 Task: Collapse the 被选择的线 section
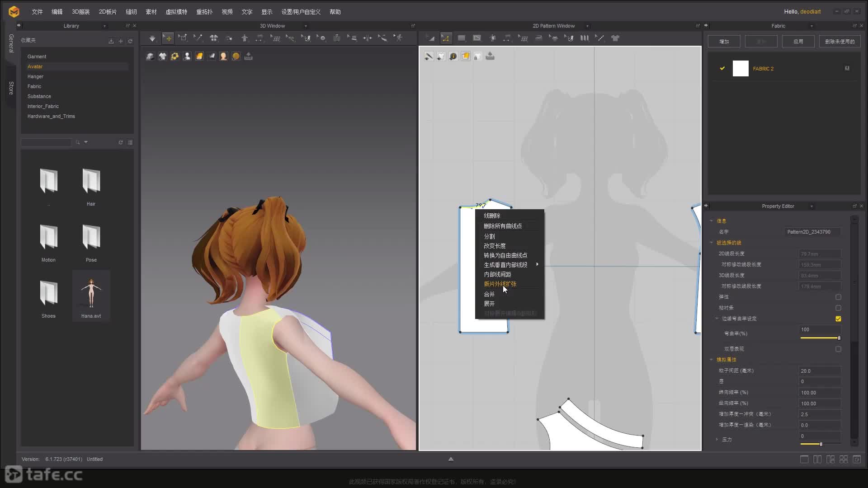tap(712, 243)
